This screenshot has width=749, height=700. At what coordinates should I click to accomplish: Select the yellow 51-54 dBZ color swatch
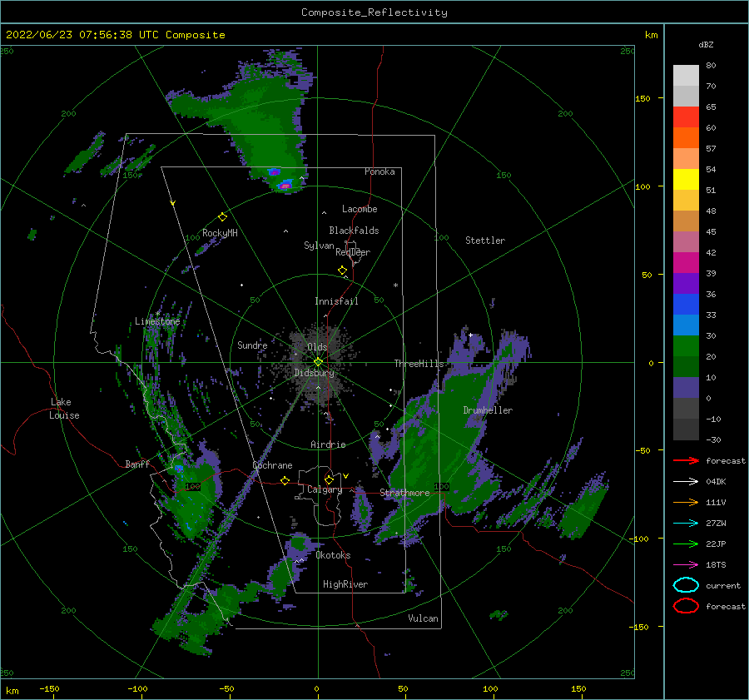[x=686, y=180]
